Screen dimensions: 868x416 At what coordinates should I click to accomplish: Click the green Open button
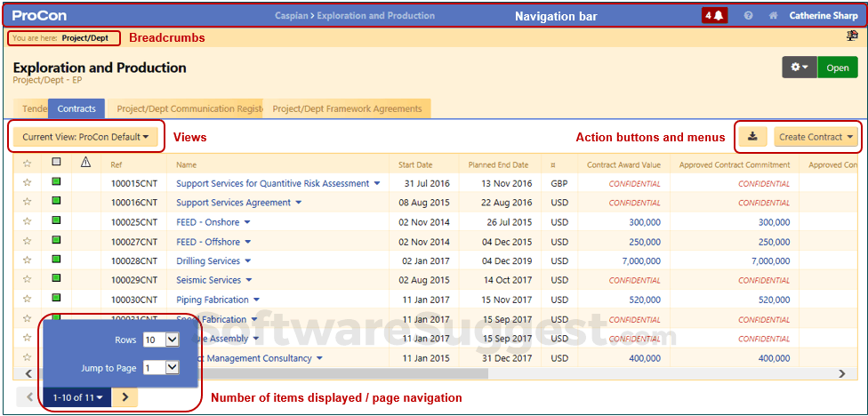[837, 68]
